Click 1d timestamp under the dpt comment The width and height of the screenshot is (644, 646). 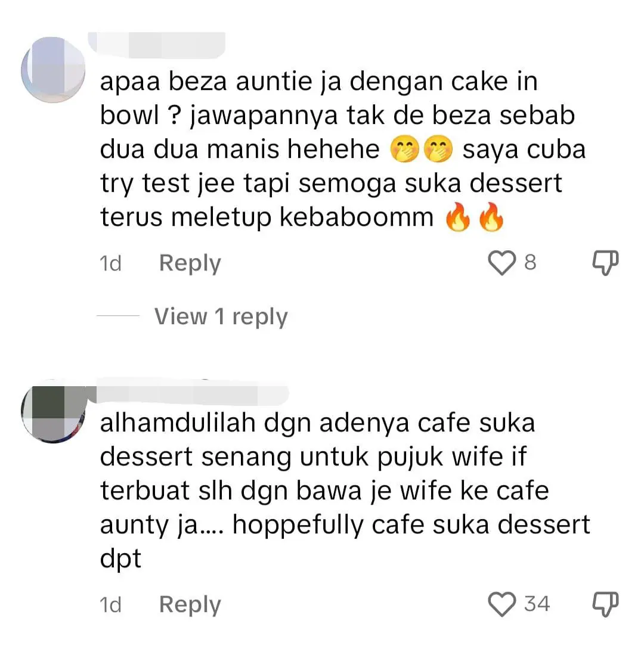click(x=110, y=605)
